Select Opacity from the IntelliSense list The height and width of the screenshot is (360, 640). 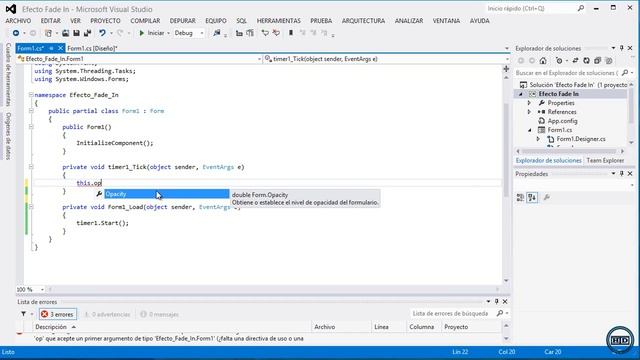(x=167, y=194)
